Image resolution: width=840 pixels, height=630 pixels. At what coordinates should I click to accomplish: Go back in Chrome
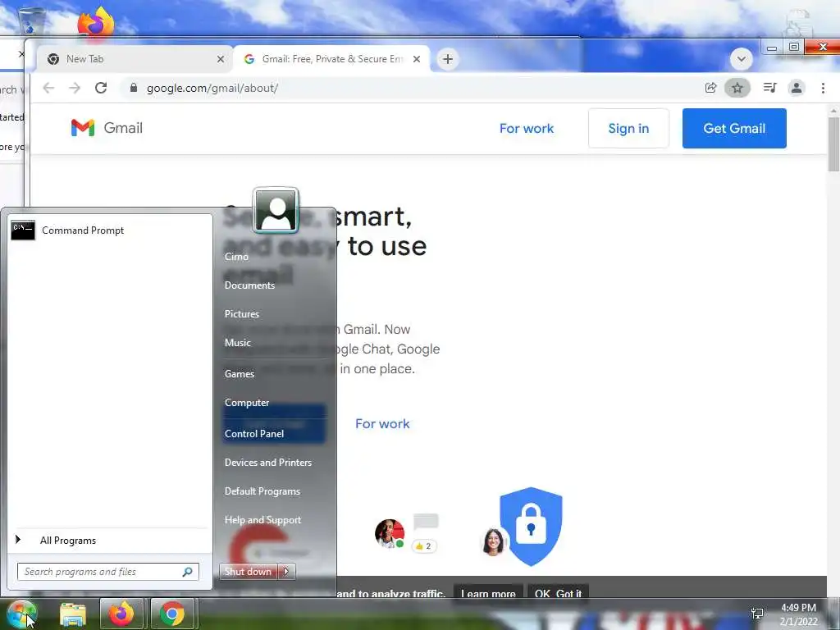[x=48, y=88]
